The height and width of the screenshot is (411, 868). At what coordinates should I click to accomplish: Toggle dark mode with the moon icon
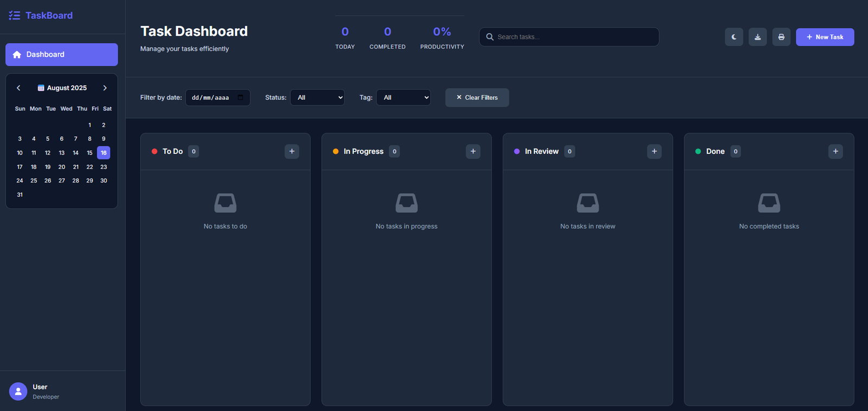pos(734,37)
